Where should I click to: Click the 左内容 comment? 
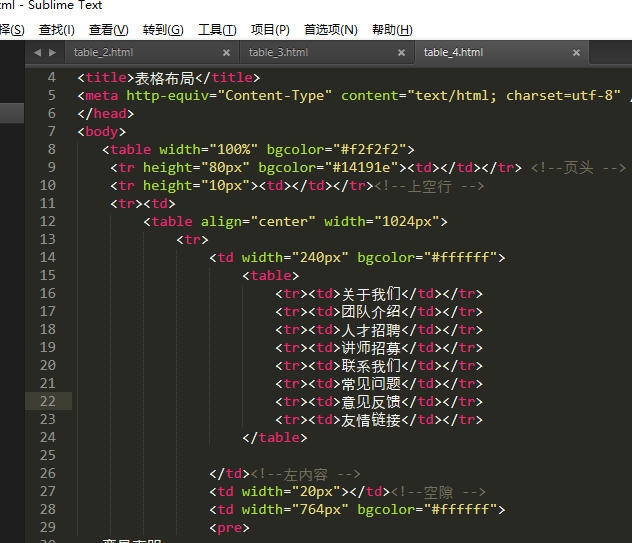click(306, 474)
